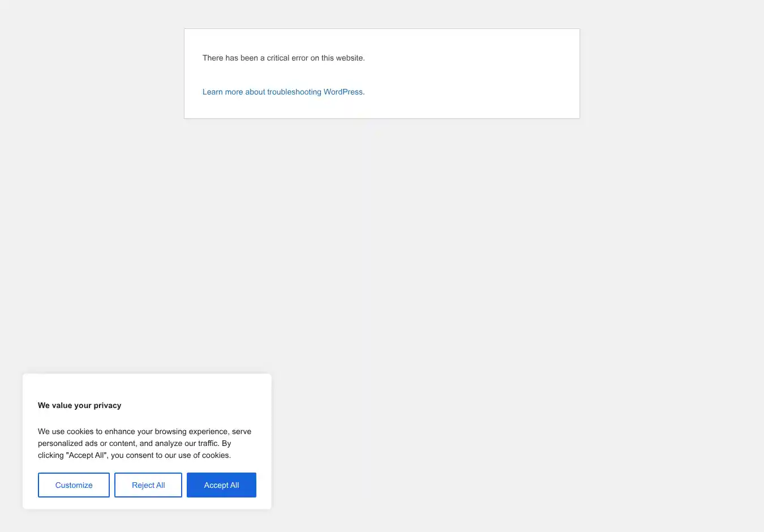Open the troubleshooting WordPress link
Image resolution: width=764 pixels, height=532 pixels.
click(283, 92)
